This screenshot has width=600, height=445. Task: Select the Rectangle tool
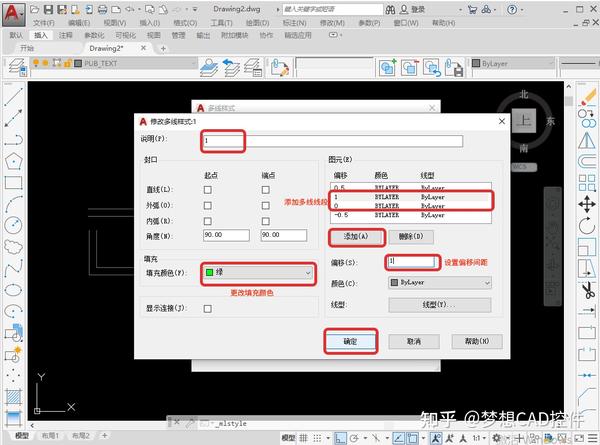[13, 183]
